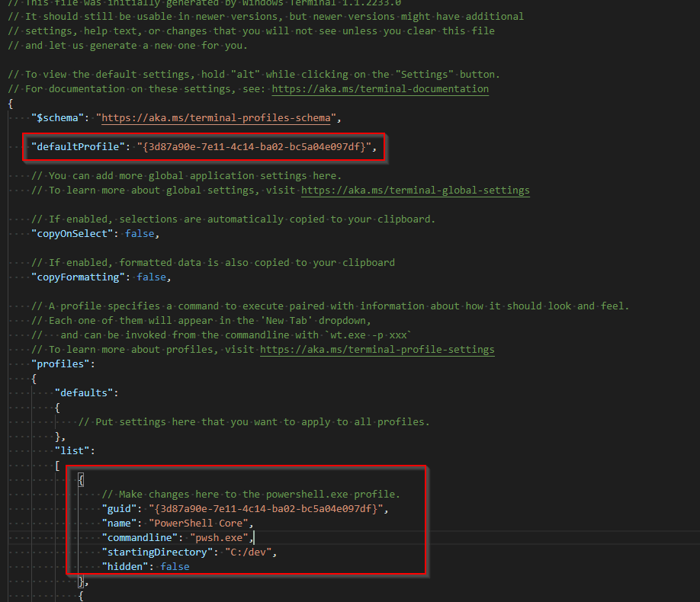Click the "name" key

(119, 523)
